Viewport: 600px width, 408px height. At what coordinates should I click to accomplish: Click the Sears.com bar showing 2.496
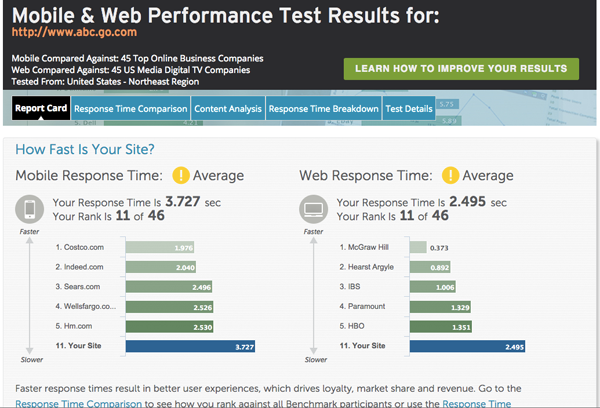point(169,287)
